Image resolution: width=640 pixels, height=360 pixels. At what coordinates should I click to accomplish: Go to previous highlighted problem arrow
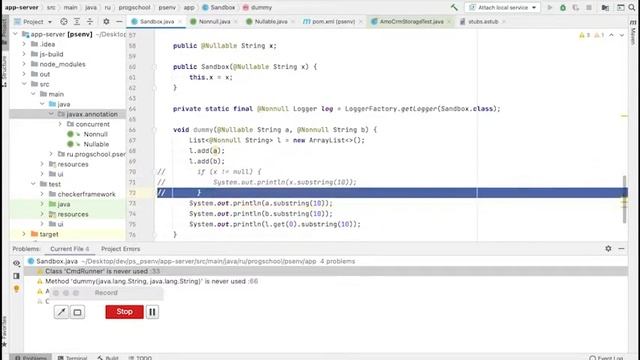[x=611, y=35]
